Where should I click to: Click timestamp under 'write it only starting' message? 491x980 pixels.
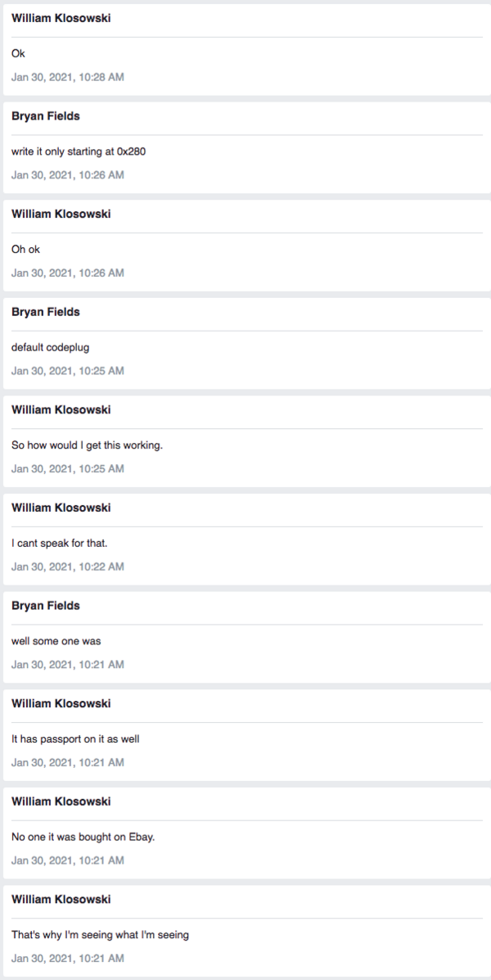[x=68, y=175]
